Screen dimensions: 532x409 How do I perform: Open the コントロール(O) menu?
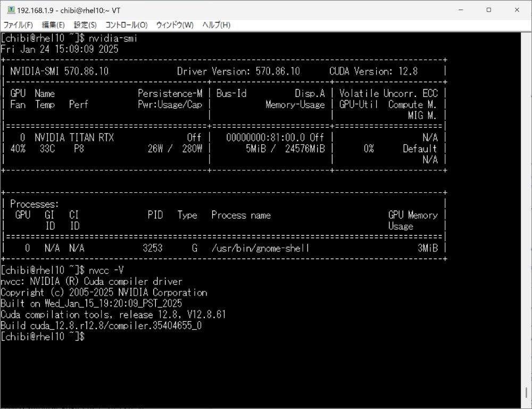(126, 25)
